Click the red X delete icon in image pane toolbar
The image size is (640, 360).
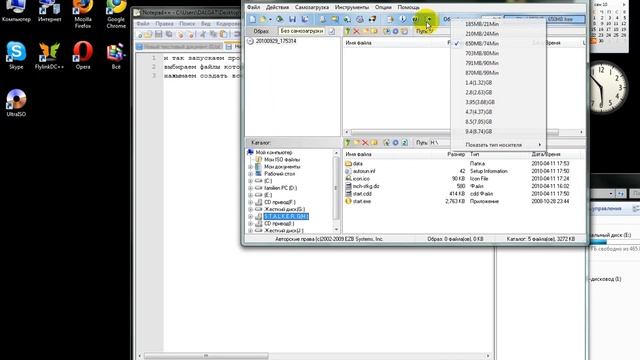(x=356, y=31)
